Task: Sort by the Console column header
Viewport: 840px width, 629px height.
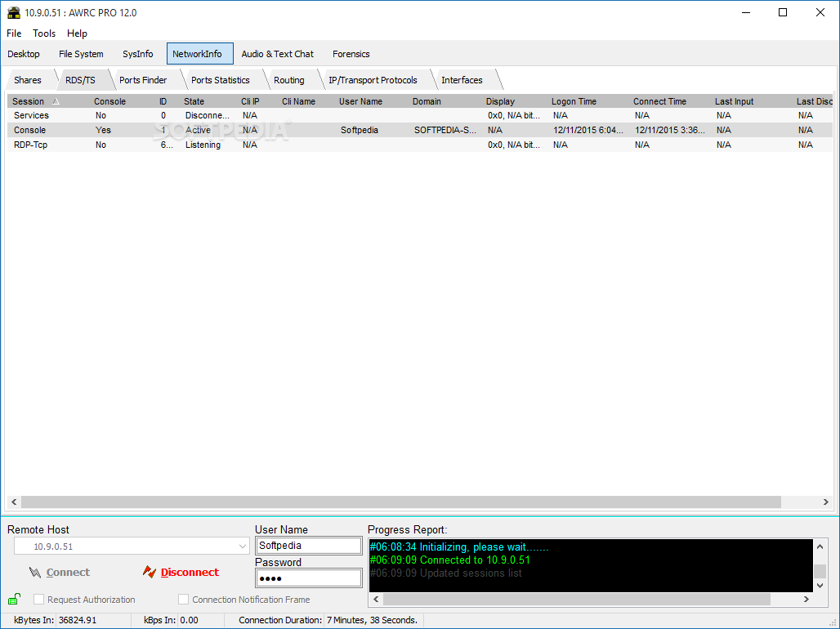Action: click(x=109, y=101)
